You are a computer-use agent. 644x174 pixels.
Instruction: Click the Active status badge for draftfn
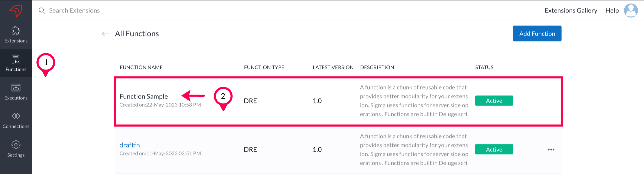click(494, 150)
